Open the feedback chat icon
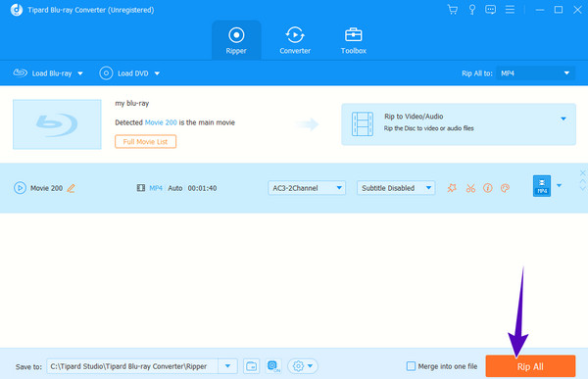Image resolution: width=588 pixels, height=379 pixels. coord(491,10)
